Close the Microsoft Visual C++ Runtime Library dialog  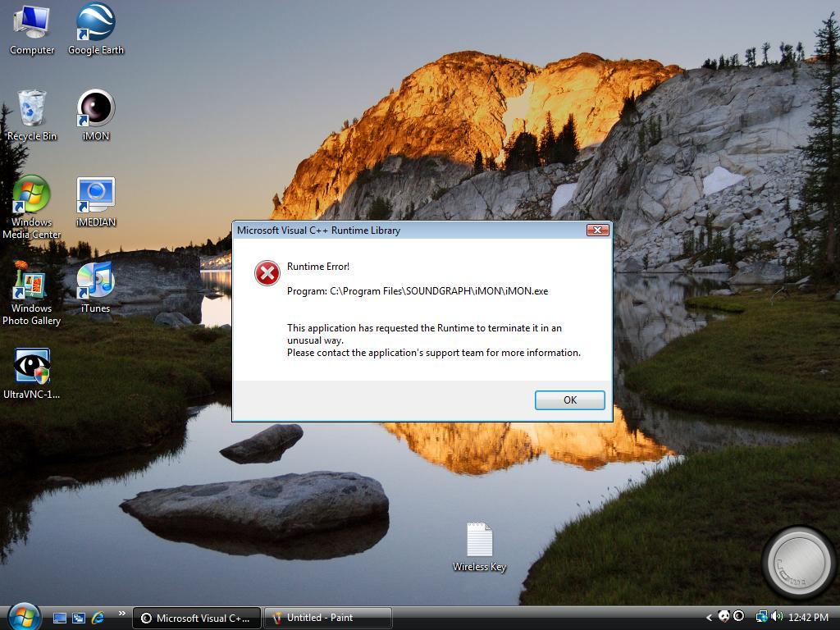coord(597,231)
